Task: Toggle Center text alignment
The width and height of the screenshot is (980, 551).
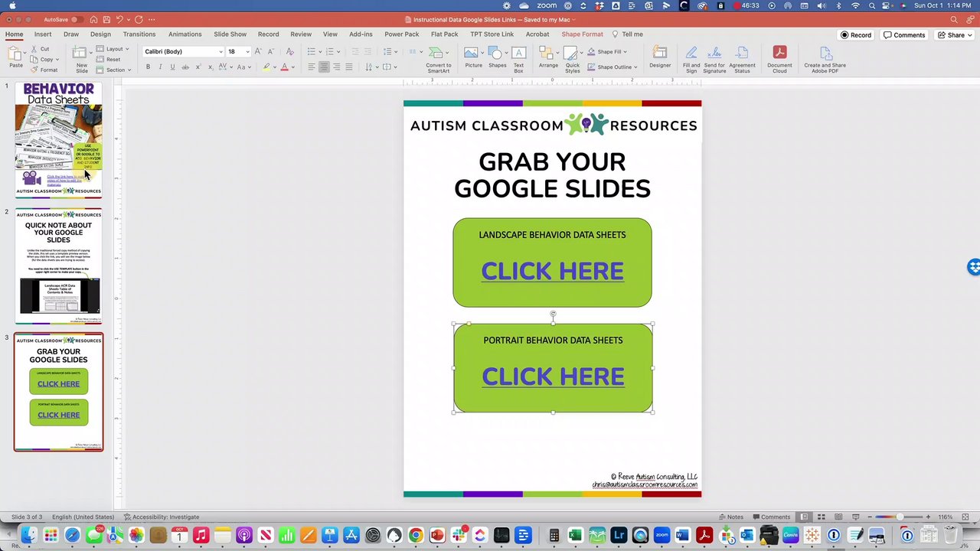Action: point(324,67)
